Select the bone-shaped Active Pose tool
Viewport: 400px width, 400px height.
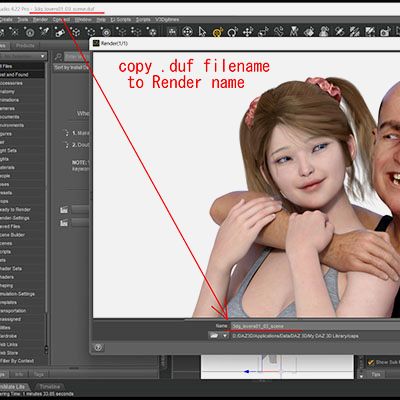[278, 32]
